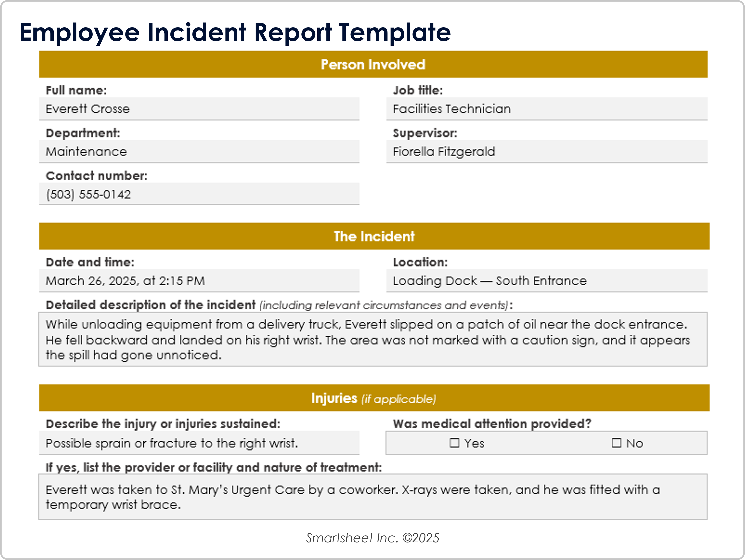Click the injury description field

(199, 443)
